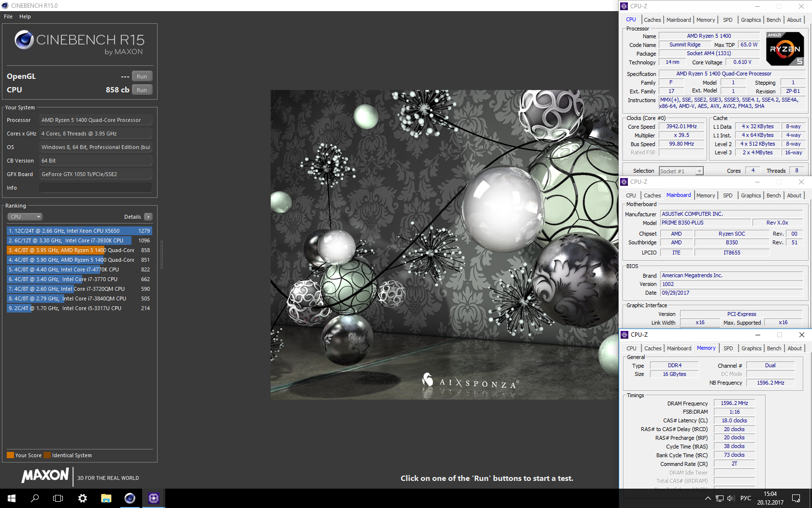This screenshot has height=508, width=812.
Task: Open Mainboard tab in top CPU-Z window
Action: (679, 20)
